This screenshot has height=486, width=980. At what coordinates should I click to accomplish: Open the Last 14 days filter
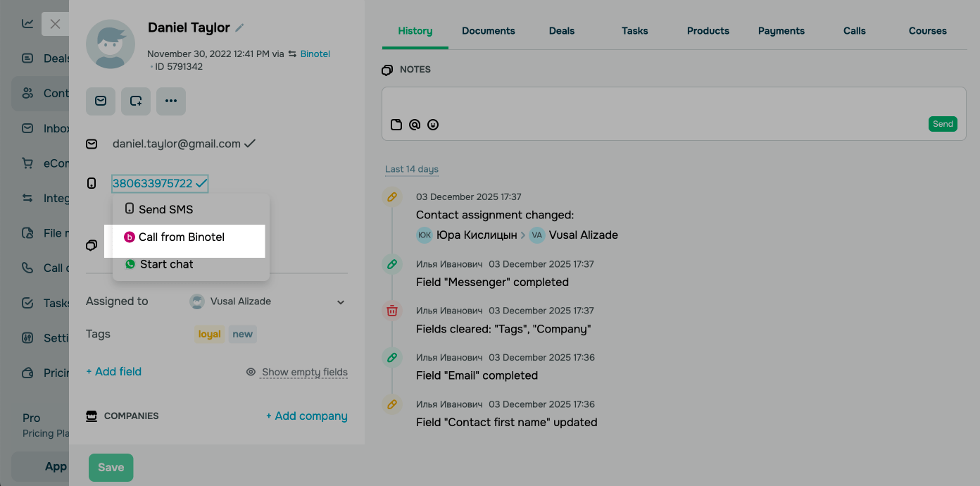[412, 169]
